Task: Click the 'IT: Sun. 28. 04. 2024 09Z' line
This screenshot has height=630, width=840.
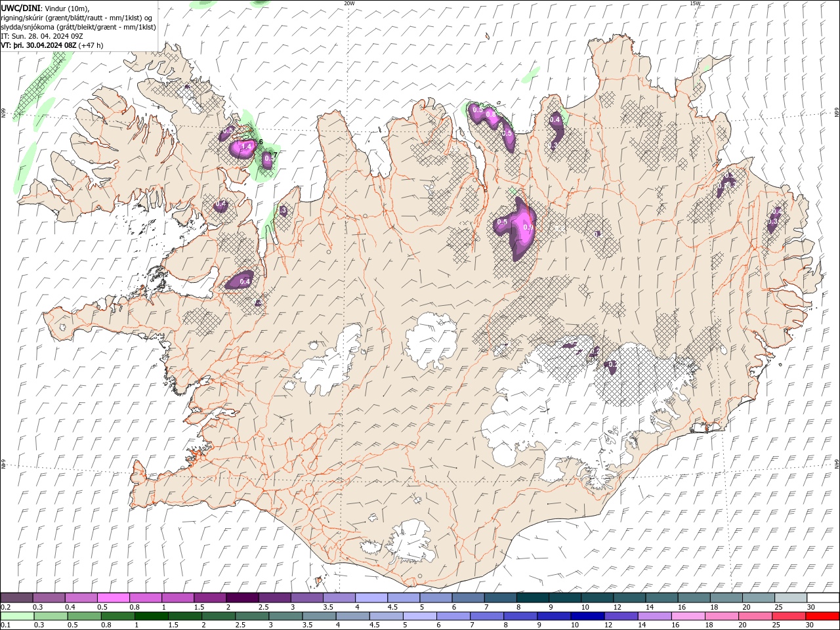Action: pos(42,36)
